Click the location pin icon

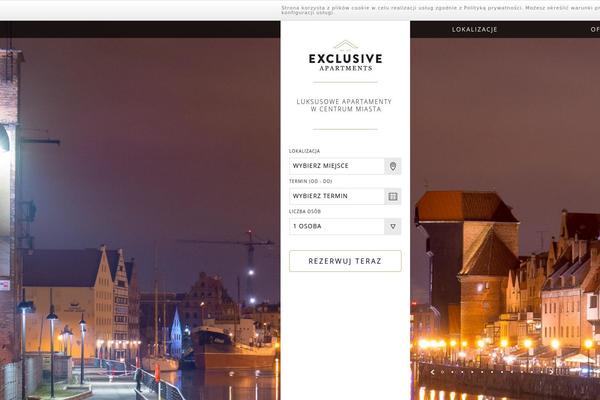[393, 166]
